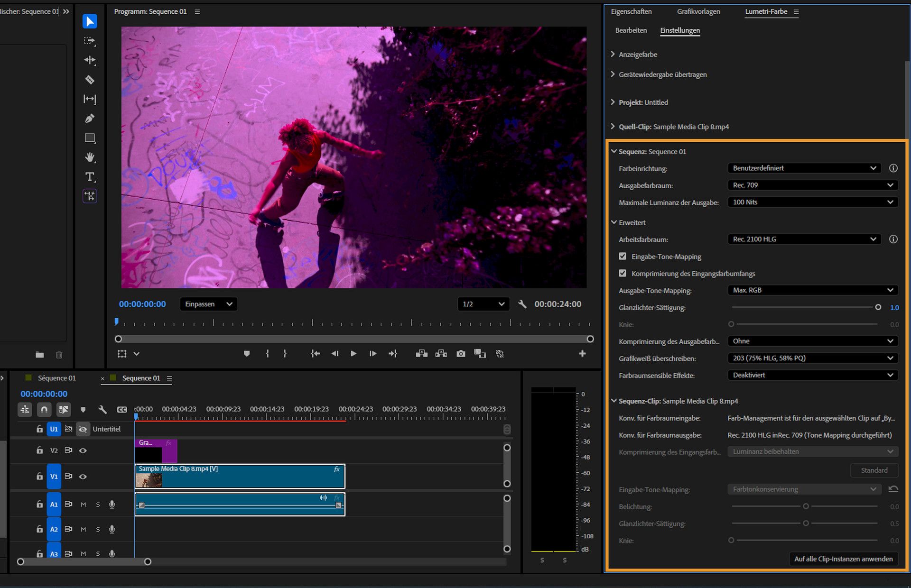
Task: Uncheck Komprimierung des Eingangsfarbumfangs
Action: coord(623,273)
